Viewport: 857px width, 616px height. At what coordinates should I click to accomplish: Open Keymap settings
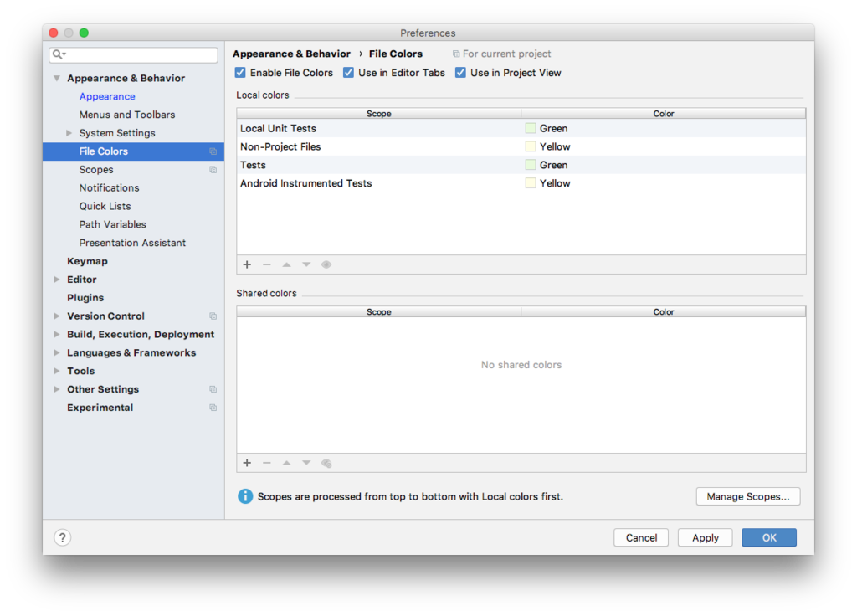(87, 261)
